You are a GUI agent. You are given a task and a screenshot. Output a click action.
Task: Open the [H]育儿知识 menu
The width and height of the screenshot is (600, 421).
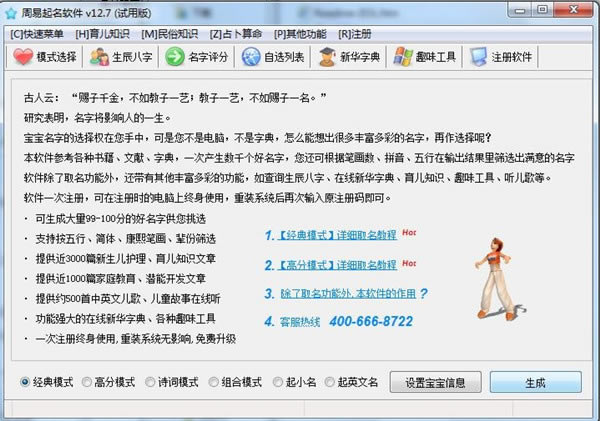pos(102,34)
